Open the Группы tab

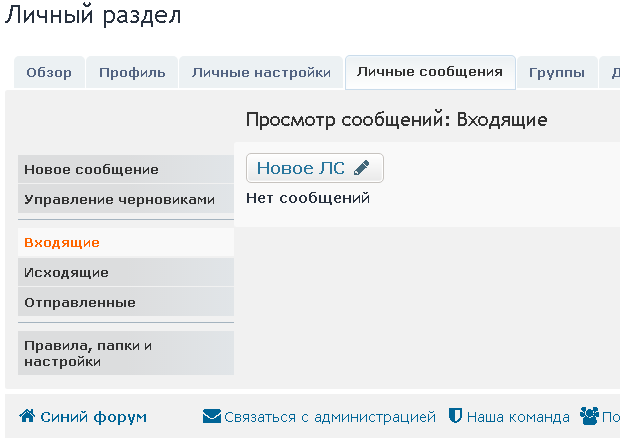point(557,72)
